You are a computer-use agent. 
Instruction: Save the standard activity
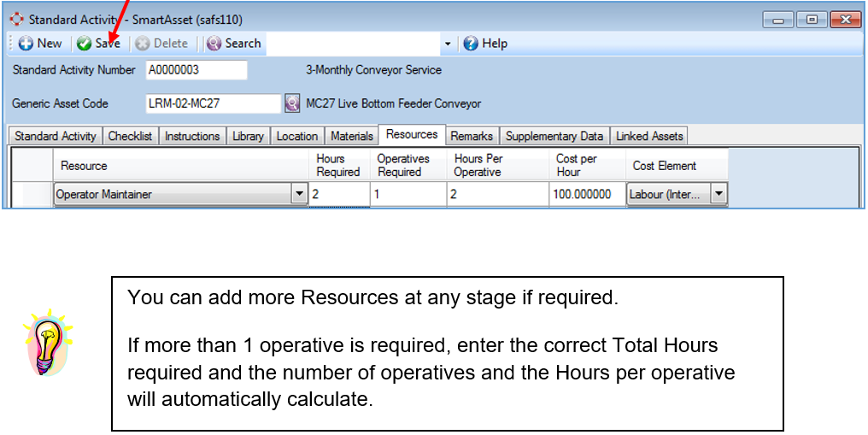(x=98, y=44)
